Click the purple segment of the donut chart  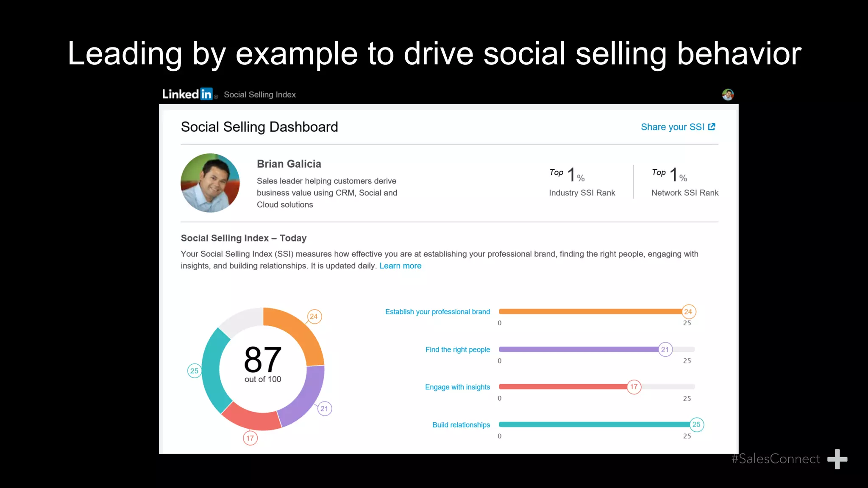click(308, 398)
